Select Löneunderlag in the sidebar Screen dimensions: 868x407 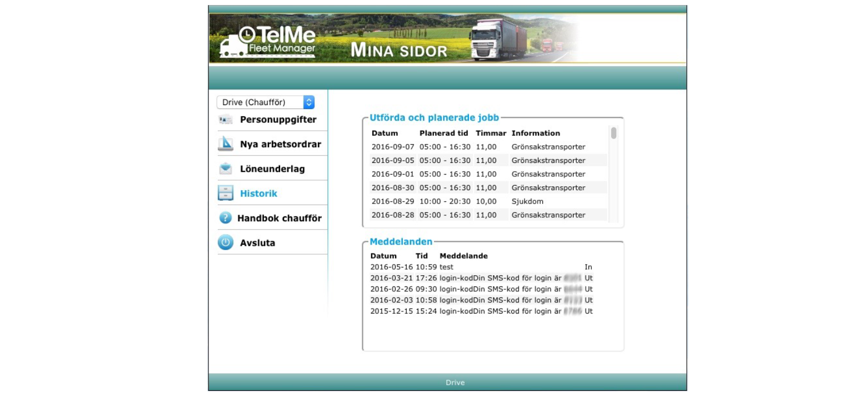(x=272, y=169)
